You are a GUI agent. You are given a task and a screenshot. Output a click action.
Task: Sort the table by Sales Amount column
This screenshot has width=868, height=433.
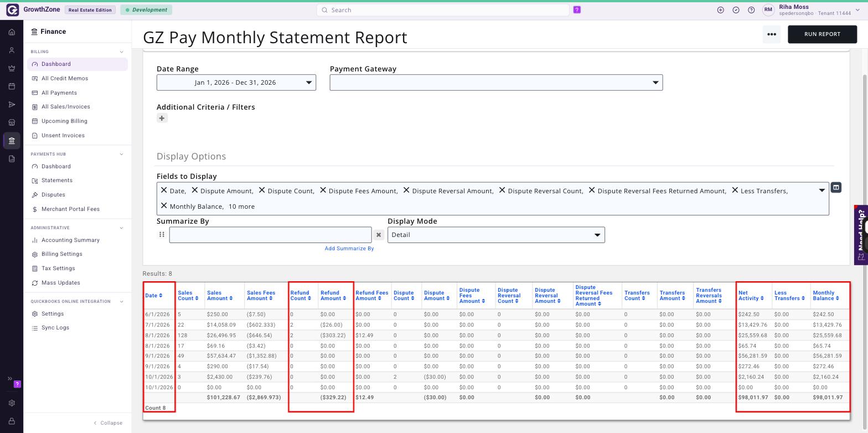pyautogui.click(x=219, y=296)
